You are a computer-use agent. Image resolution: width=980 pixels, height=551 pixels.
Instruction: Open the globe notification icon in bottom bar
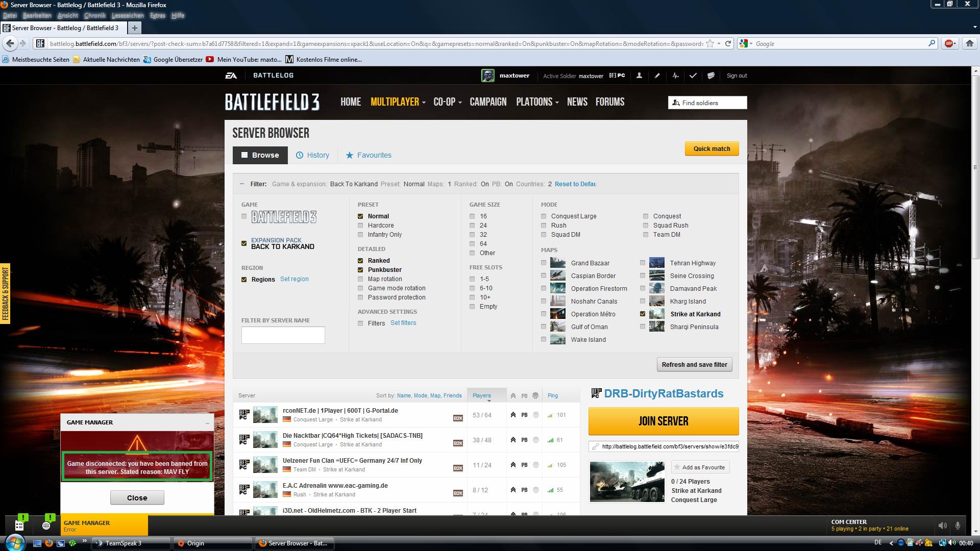coord(46,525)
